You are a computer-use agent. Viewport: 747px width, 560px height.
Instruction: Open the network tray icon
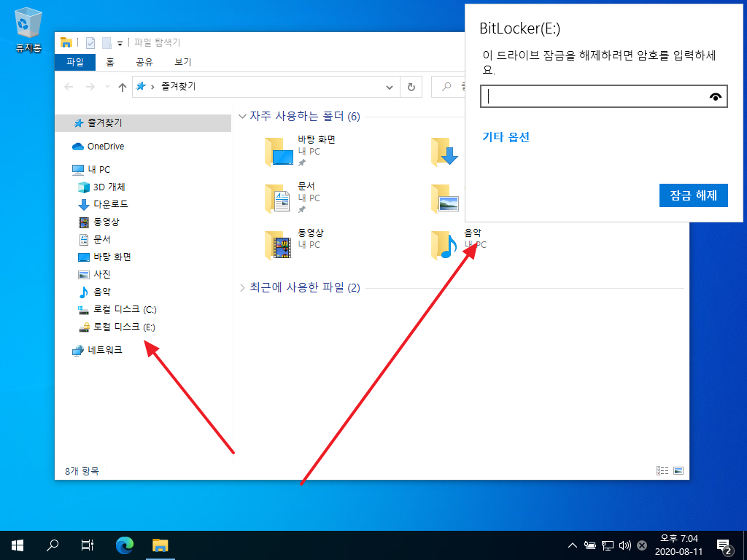[x=608, y=545]
